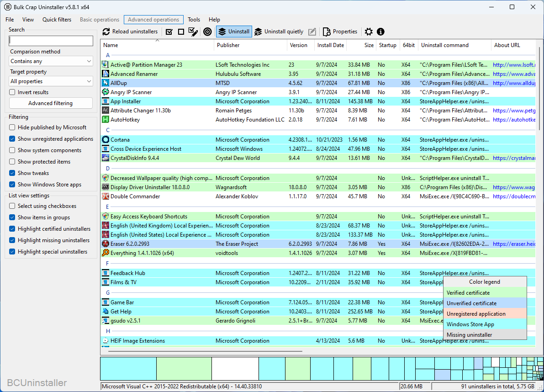This screenshot has width=544, height=392.
Task: Uncheck Show tweaks option
Action: click(12, 173)
